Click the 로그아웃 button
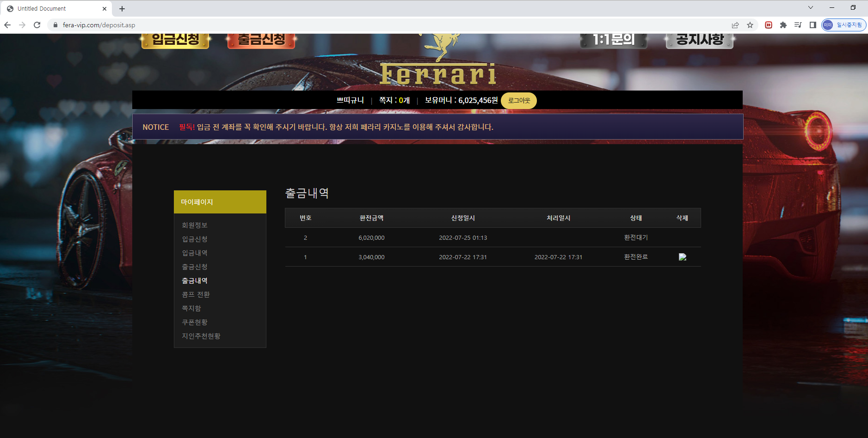 coord(519,101)
